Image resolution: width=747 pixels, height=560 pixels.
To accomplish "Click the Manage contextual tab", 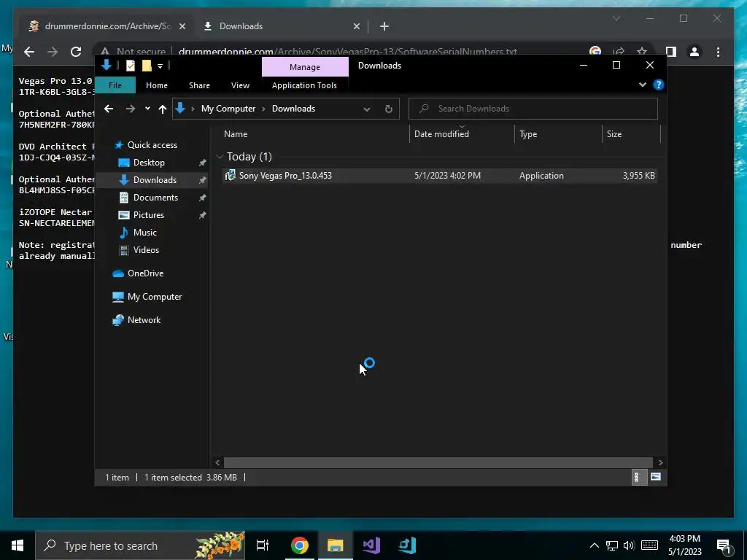I will click(305, 67).
